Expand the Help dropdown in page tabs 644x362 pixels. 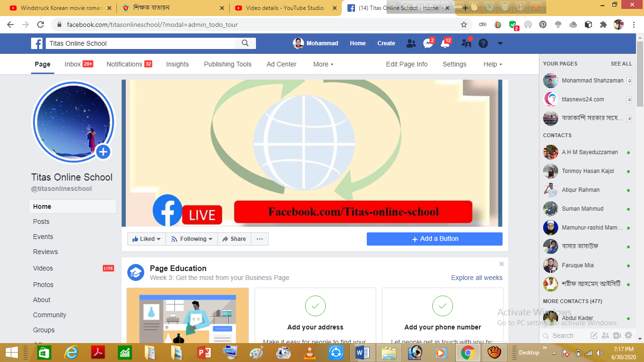click(493, 64)
